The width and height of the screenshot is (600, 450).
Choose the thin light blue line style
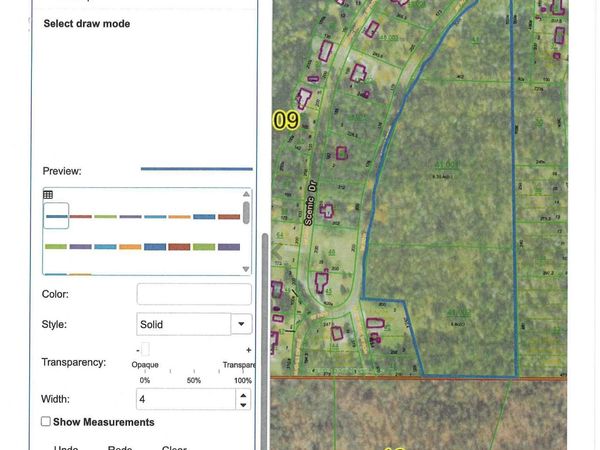(155, 217)
